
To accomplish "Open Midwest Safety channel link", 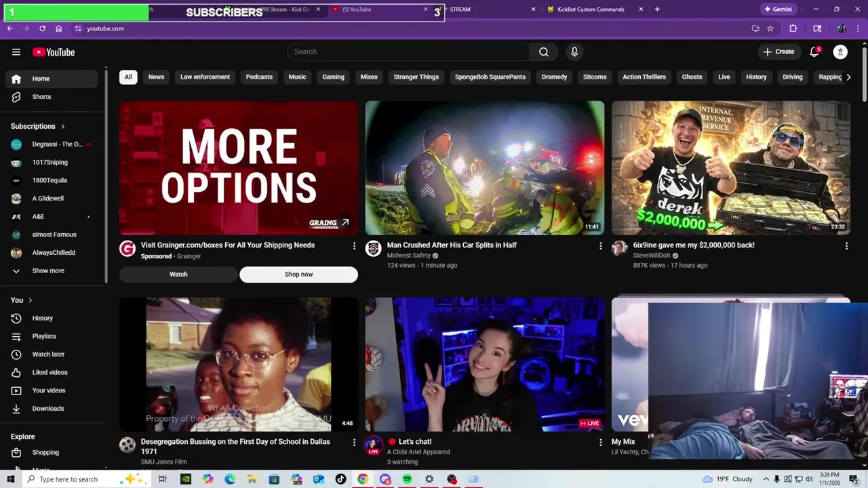I will coord(409,256).
